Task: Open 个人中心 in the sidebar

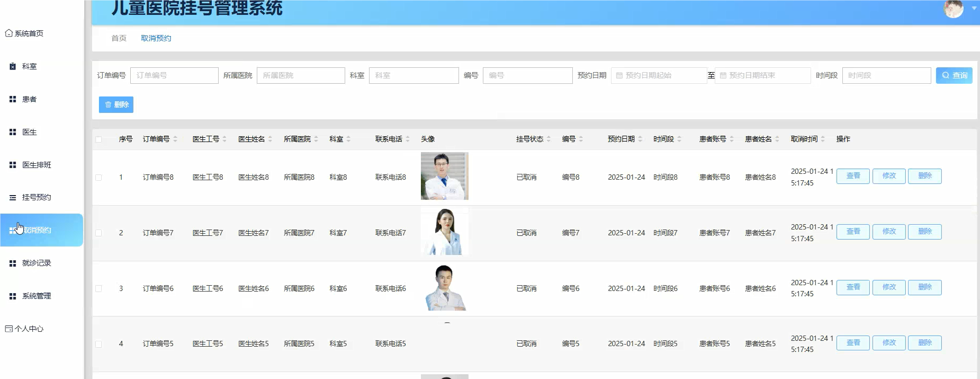Action: 29,329
